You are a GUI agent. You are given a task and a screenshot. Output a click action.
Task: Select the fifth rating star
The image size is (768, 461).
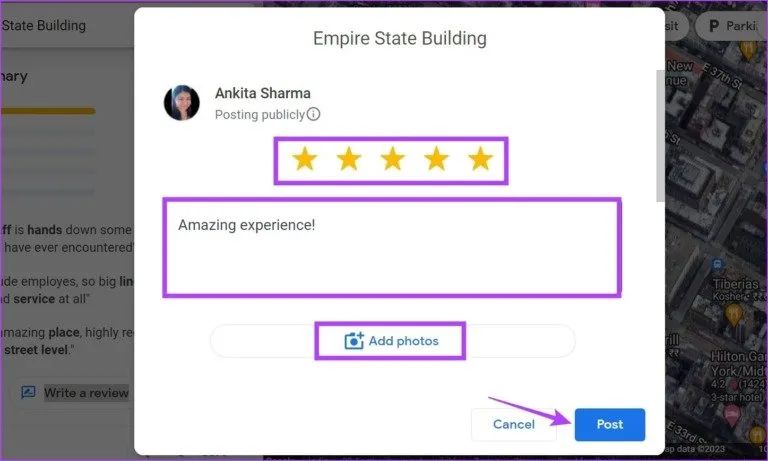click(x=480, y=159)
